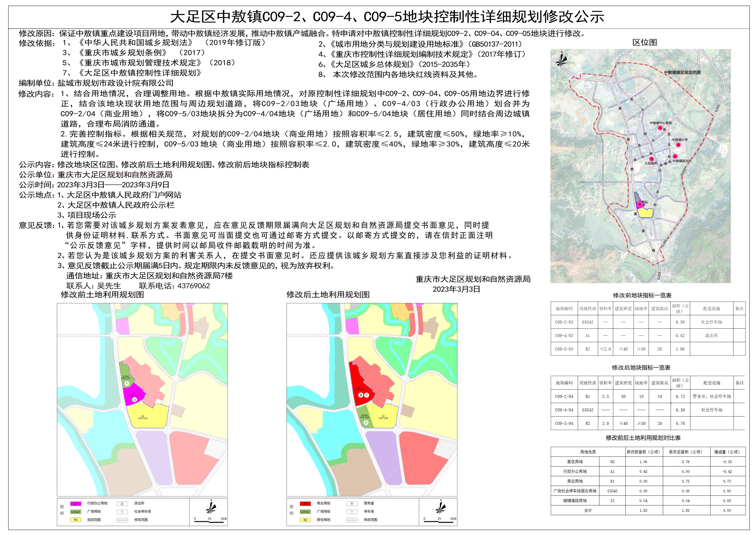Screen dimensions: 756x535
Task: Select the red marker for 中敖镇派出所
Action: tap(675, 156)
